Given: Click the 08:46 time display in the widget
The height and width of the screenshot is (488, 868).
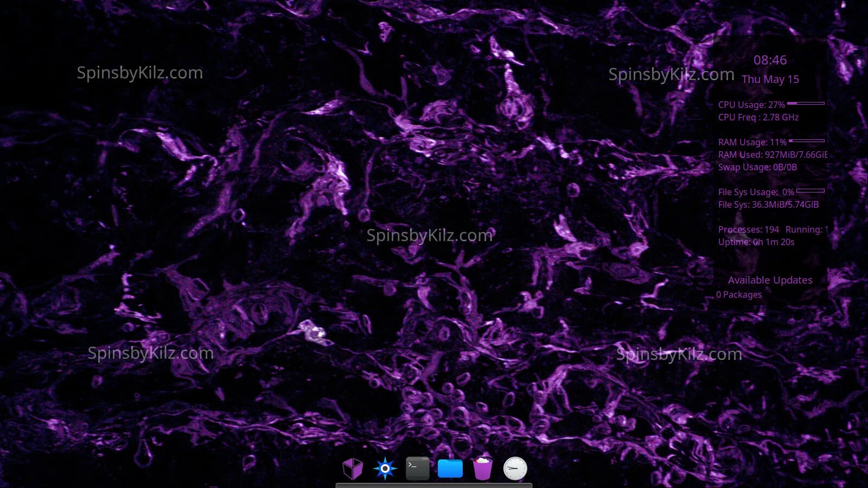Looking at the screenshot, I should point(770,60).
